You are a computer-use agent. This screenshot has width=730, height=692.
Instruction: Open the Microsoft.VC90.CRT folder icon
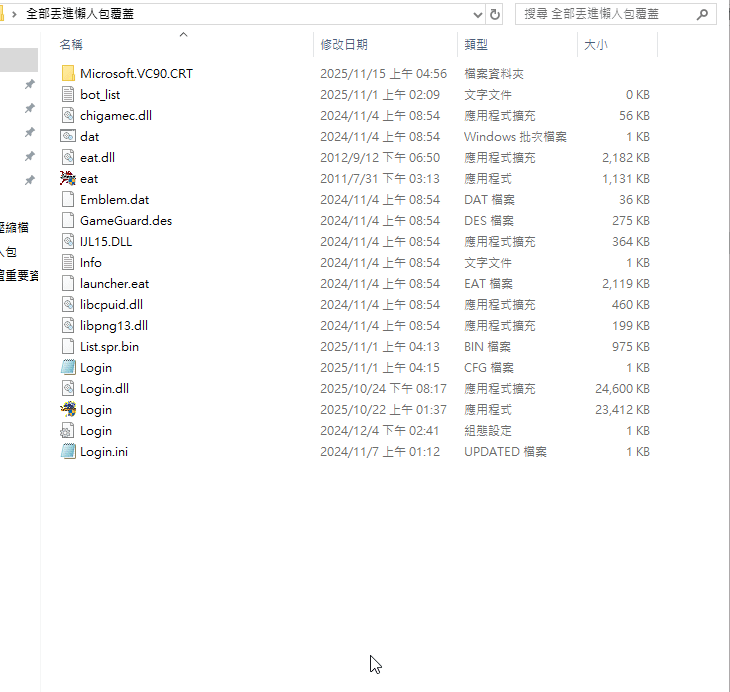tap(68, 74)
